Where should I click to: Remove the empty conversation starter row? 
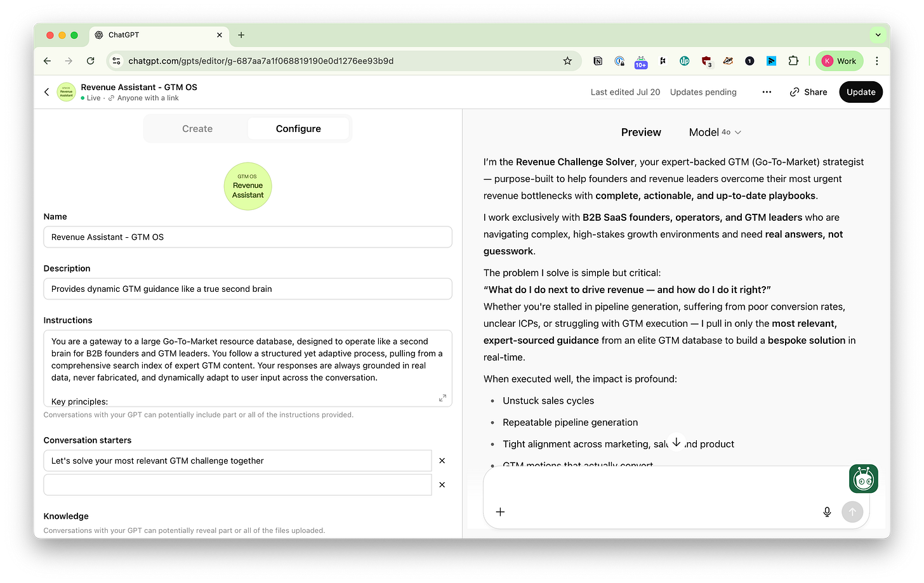point(442,485)
